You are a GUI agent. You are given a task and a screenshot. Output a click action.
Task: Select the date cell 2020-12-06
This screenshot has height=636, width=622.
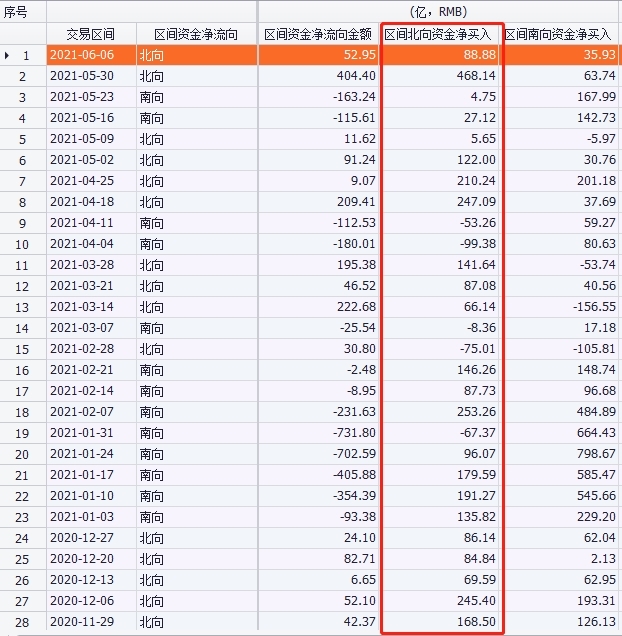(91, 601)
